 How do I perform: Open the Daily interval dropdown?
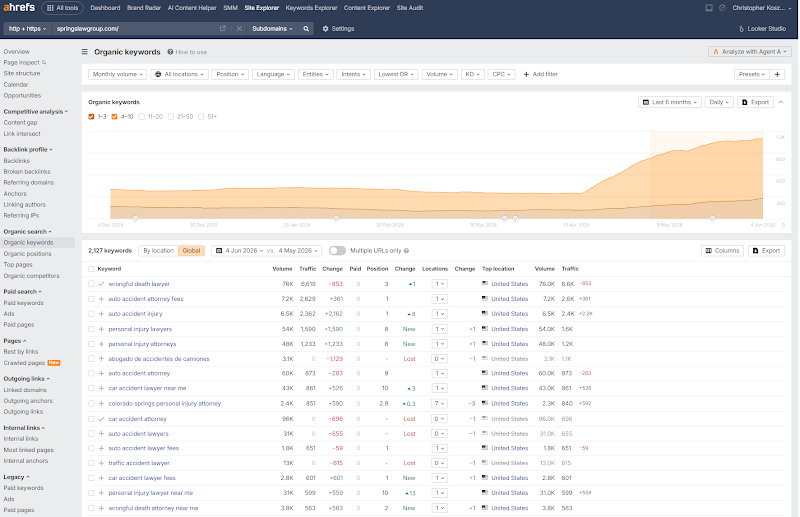click(x=719, y=102)
